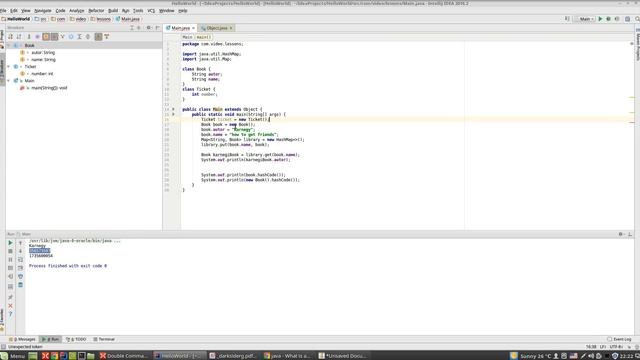Start debugging with the toolbar Debug icon
The height and width of the screenshot is (360, 640).
[608, 19]
